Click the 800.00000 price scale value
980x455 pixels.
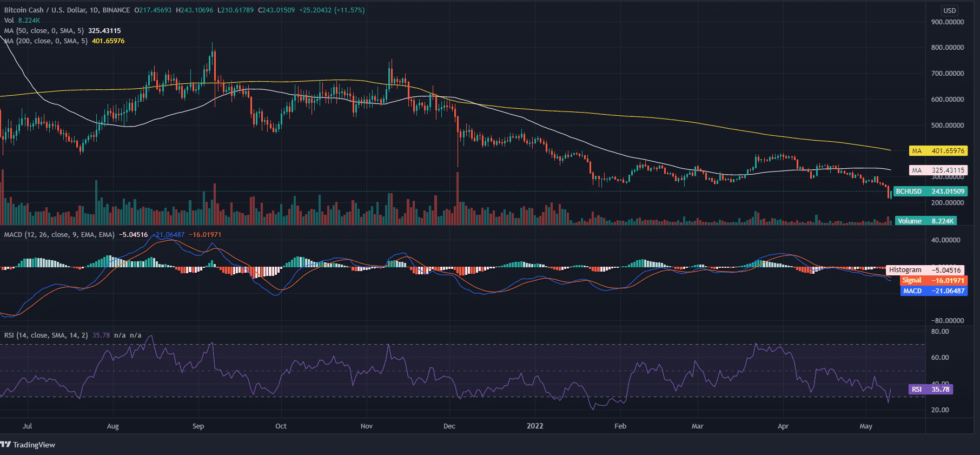click(948, 48)
